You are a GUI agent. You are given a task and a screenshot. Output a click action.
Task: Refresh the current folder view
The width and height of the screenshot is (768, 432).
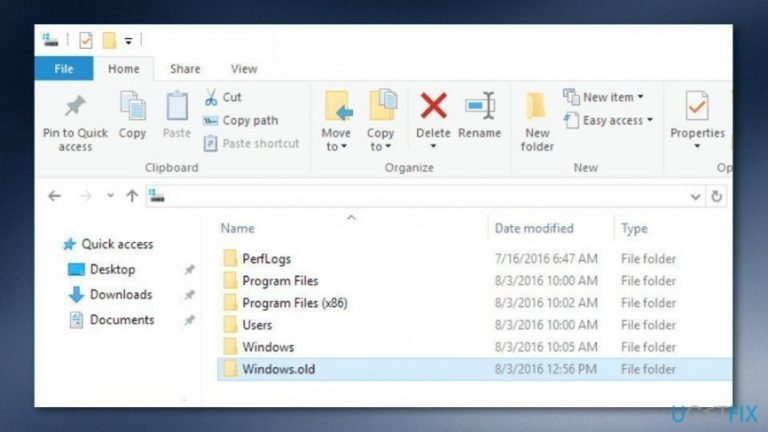pyautogui.click(x=717, y=196)
